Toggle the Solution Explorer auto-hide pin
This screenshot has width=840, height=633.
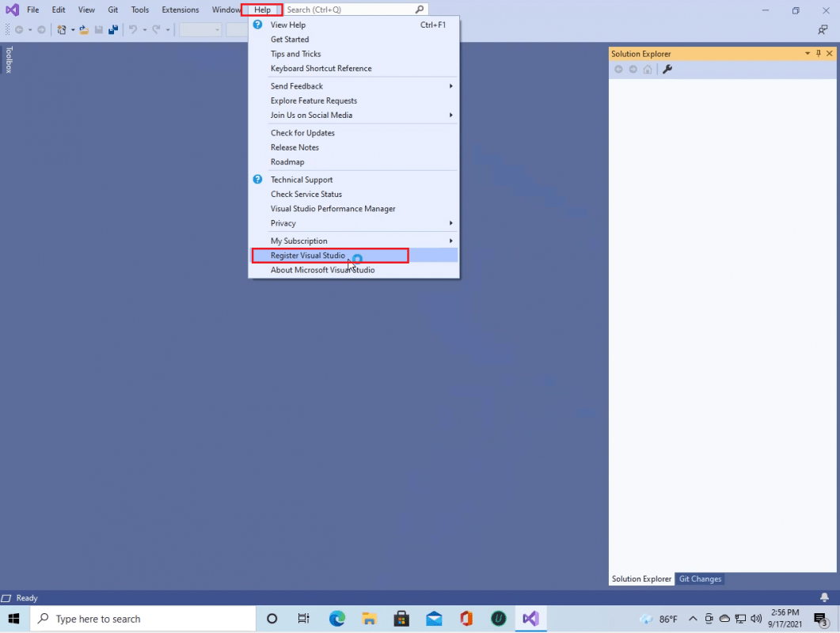point(819,54)
